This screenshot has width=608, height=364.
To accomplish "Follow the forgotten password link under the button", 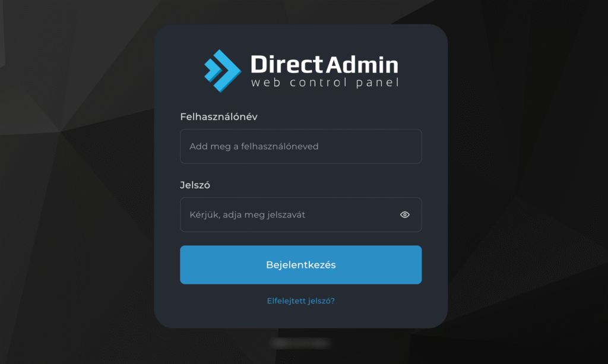I will 301,301.
